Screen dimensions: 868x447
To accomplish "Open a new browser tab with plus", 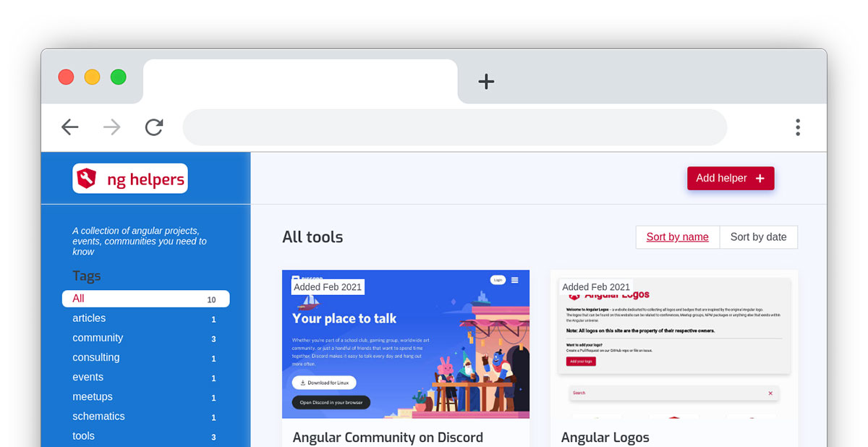I will pyautogui.click(x=486, y=82).
